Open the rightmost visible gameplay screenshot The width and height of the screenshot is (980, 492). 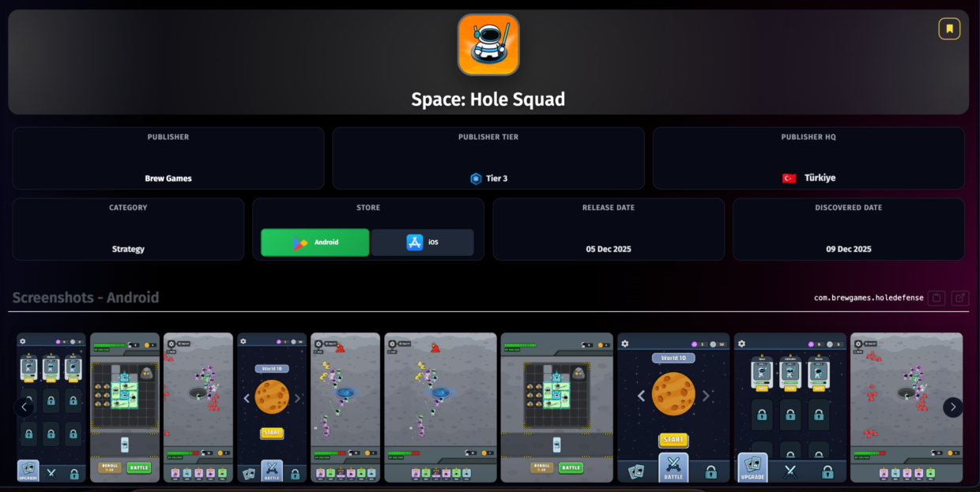[906, 407]
